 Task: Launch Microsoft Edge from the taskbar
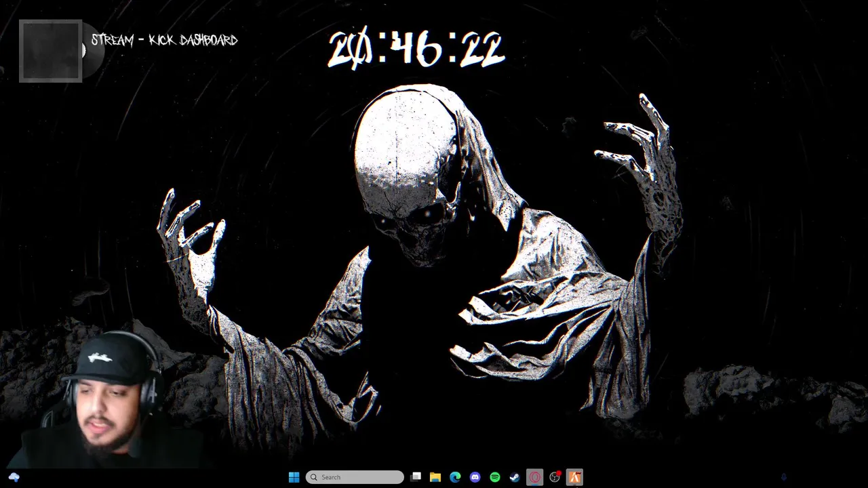455,477
